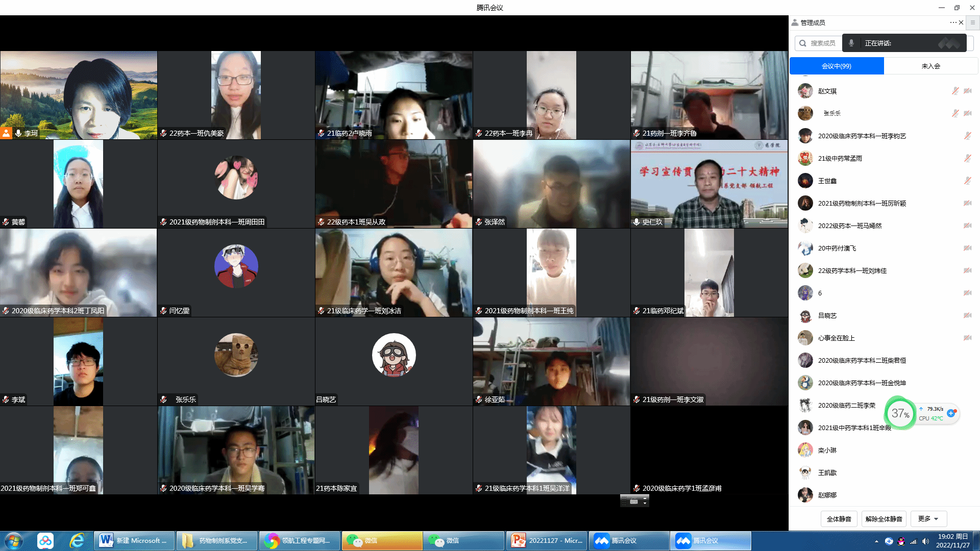
Task: Toggle 张乐乐's camera-off icon in the member list
Action: [967, 113]
